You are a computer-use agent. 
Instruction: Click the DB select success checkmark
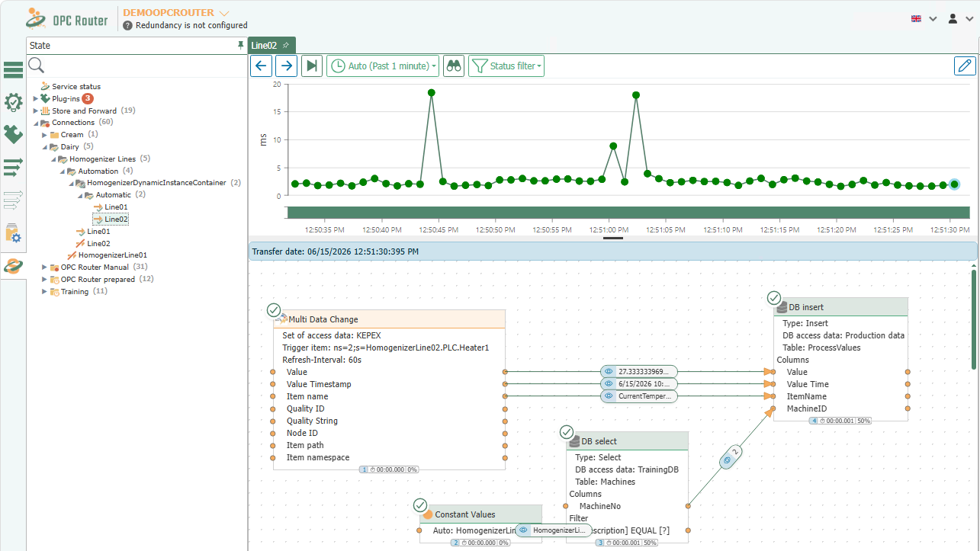(567, 432)
